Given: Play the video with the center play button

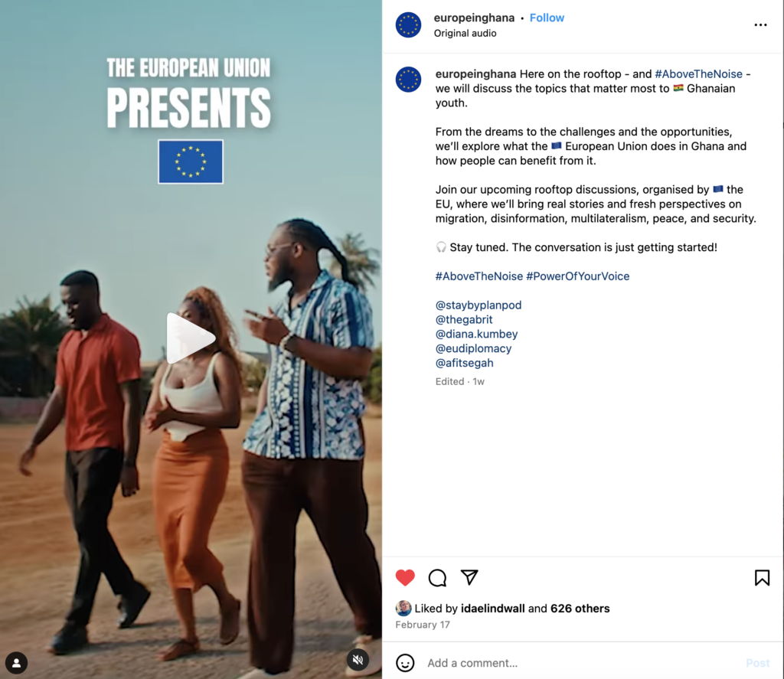Looking at the screenshot, I should point(190,338).
